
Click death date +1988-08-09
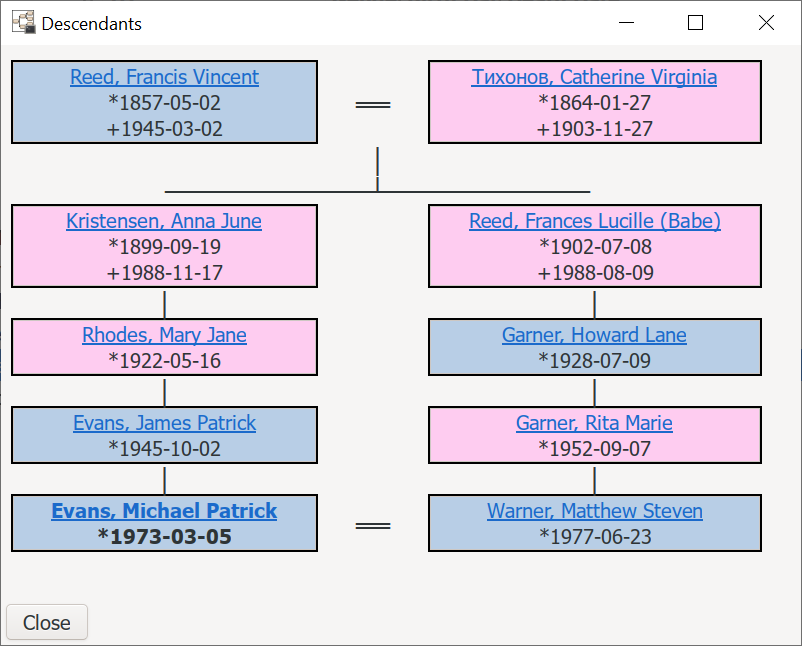(595, 274)
